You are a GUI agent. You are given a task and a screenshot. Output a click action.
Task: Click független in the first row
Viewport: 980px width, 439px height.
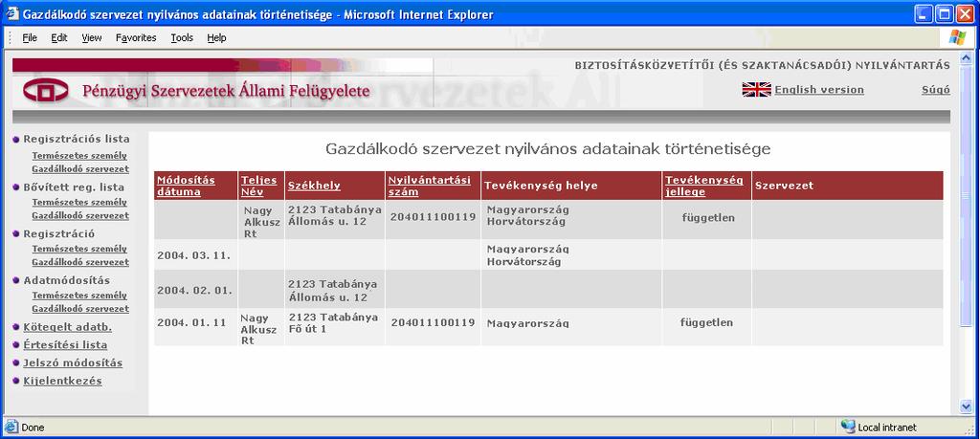point(708,218)
